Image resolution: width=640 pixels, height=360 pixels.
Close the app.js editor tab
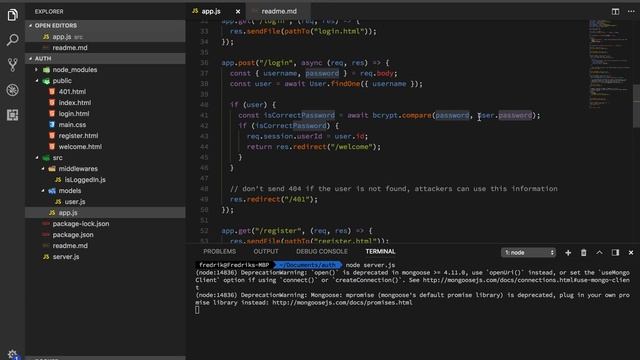pyautogui.click(x=238, y=11)
